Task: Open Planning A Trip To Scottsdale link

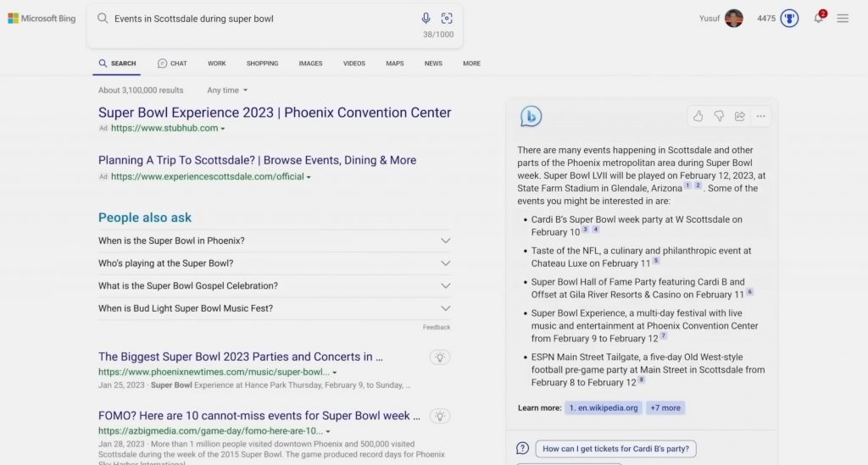Action: click(258, 160)
